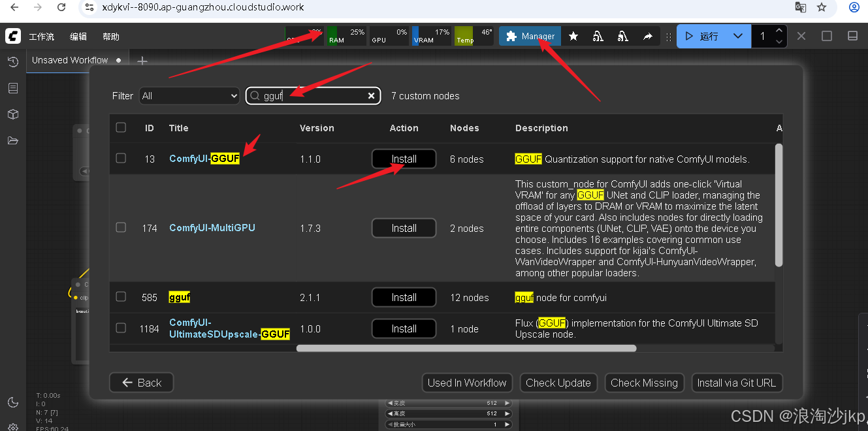Click the Back button
Image resolution: width=868 pixels, height=431 pixels.
tap(141, 383)
